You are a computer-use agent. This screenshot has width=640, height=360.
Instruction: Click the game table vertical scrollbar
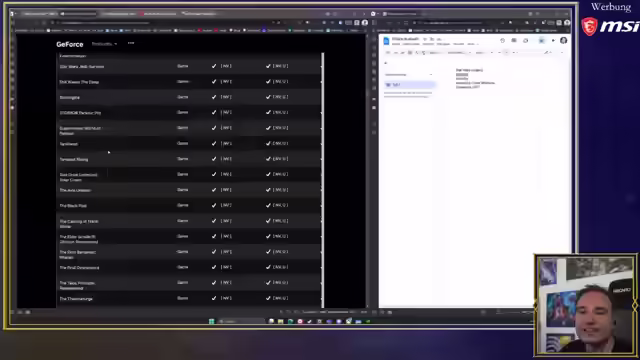(322, 180)
